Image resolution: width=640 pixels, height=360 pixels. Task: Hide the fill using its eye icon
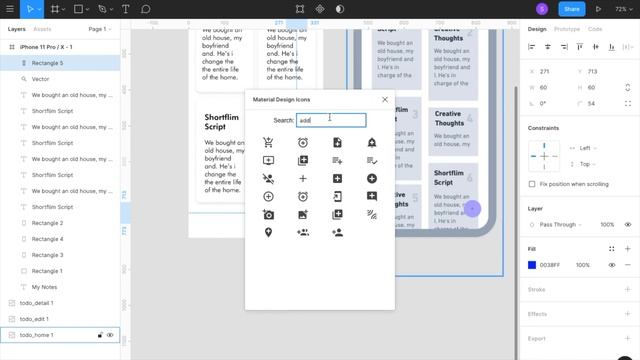point(611,265)
